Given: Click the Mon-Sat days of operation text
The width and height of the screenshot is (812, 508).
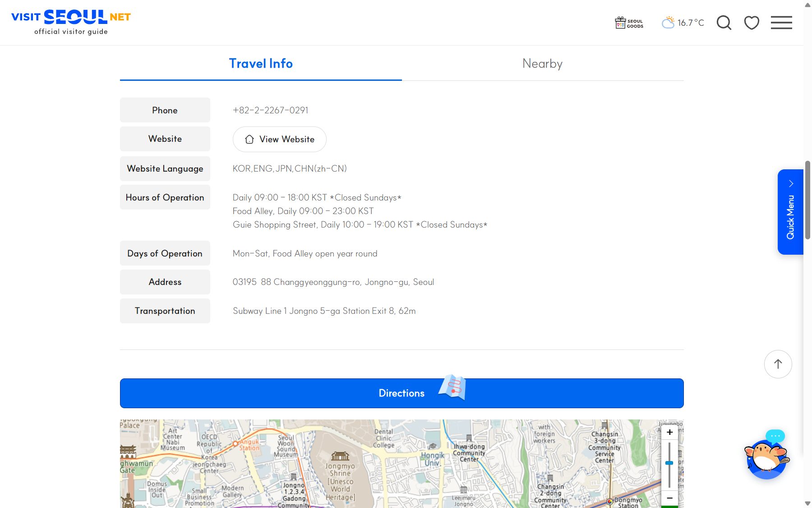Looking at the screenshot, I should click(x=305, y=254).
